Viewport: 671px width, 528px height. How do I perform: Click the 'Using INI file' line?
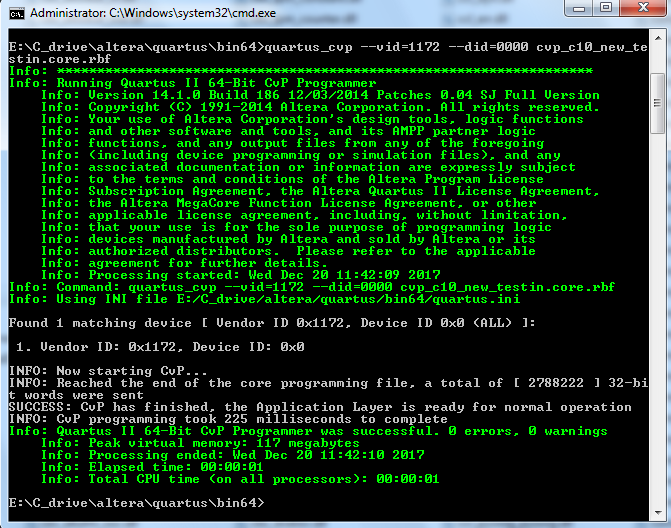pos(264,299)
